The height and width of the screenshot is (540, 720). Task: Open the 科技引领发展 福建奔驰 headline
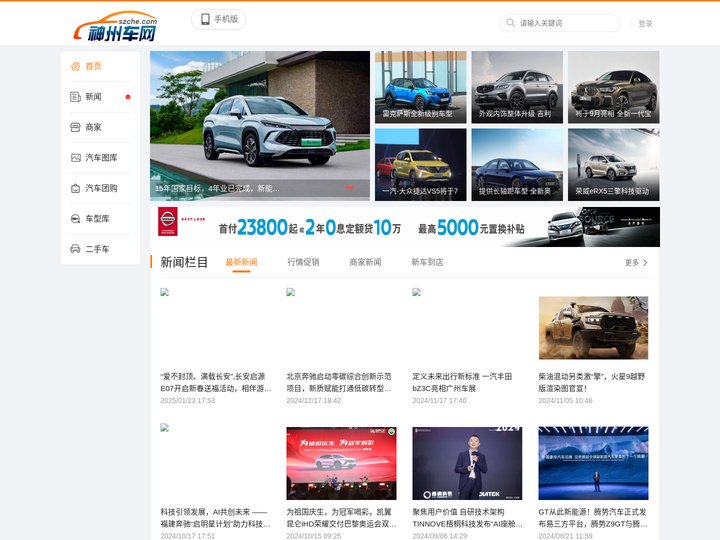[x=215, y=518]
